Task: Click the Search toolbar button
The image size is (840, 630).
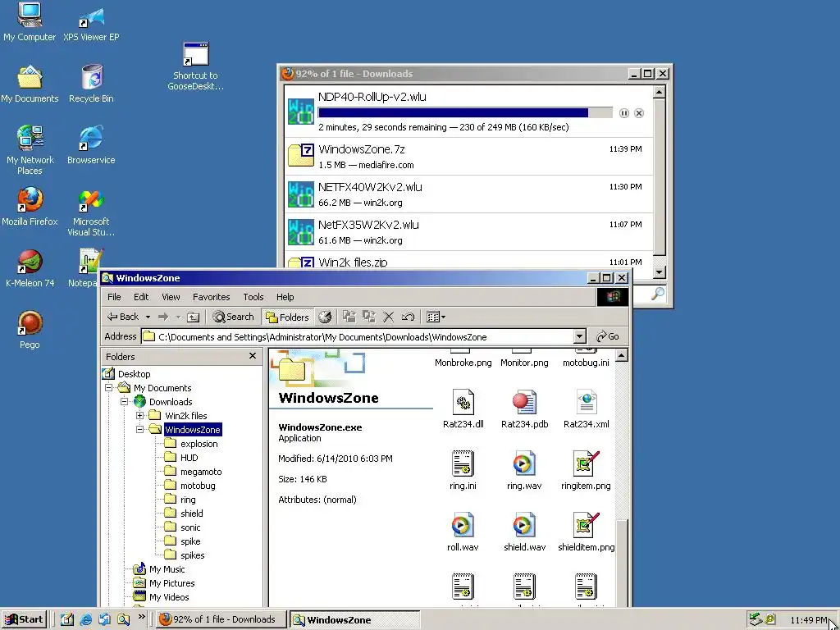Action: point(233,317)
